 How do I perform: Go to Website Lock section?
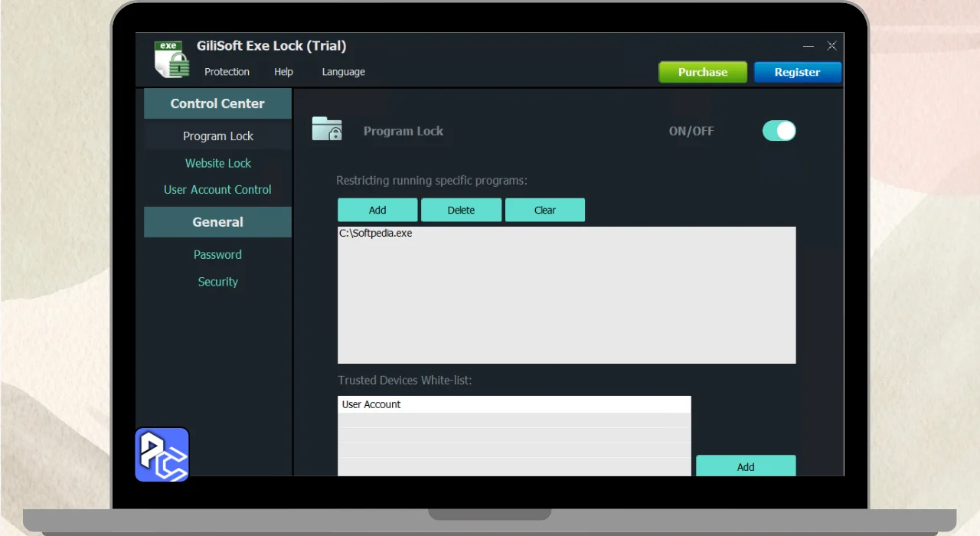click(217, 163)
